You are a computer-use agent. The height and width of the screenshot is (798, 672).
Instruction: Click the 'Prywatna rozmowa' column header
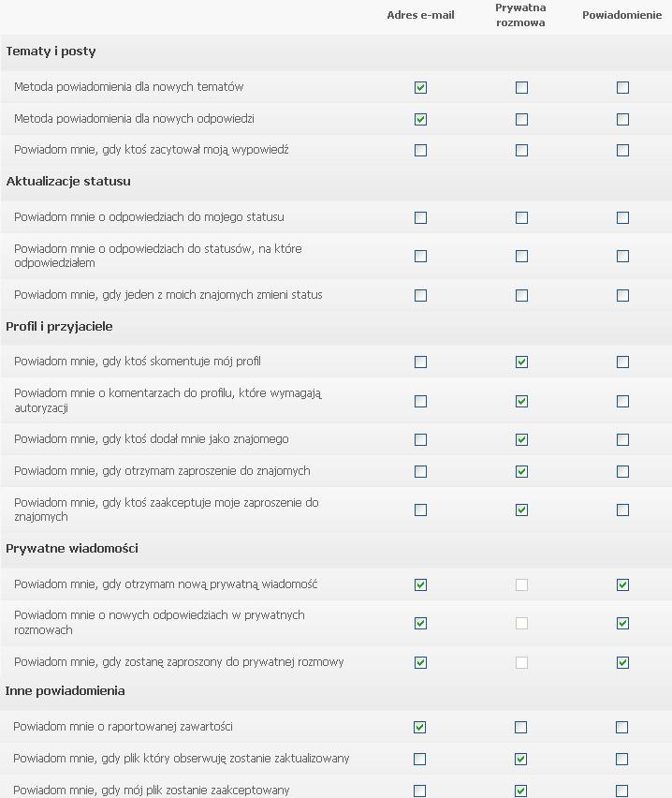click(520, 15)
